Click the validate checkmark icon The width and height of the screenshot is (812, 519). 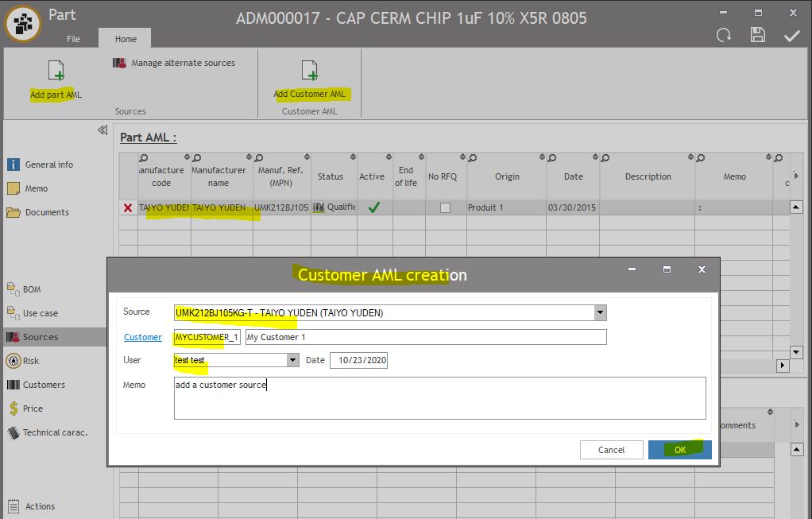tap(792, 35)
